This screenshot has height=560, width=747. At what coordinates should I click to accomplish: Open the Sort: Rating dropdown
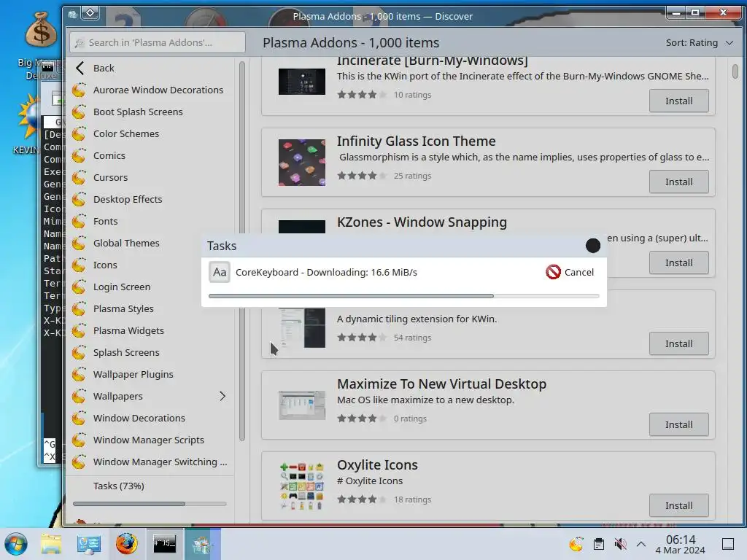coord(700,43)
